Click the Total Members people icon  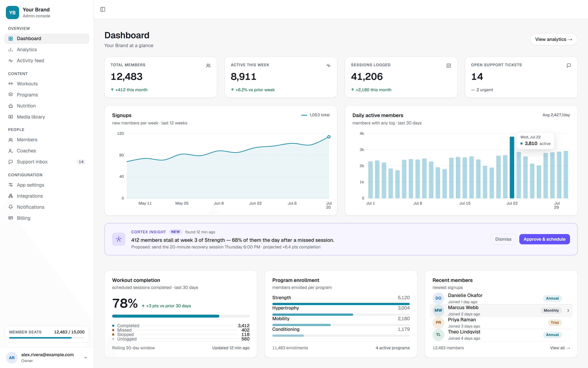208,66
